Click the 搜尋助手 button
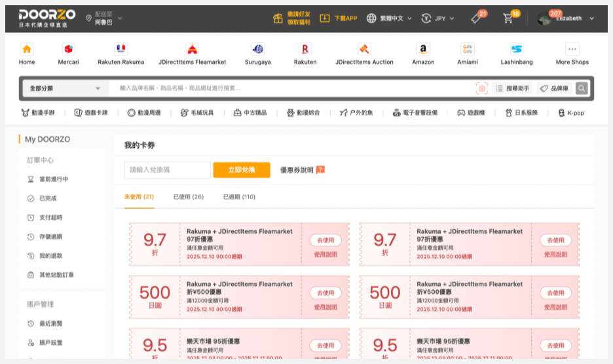The image size is (613, 364). point(513,88)
